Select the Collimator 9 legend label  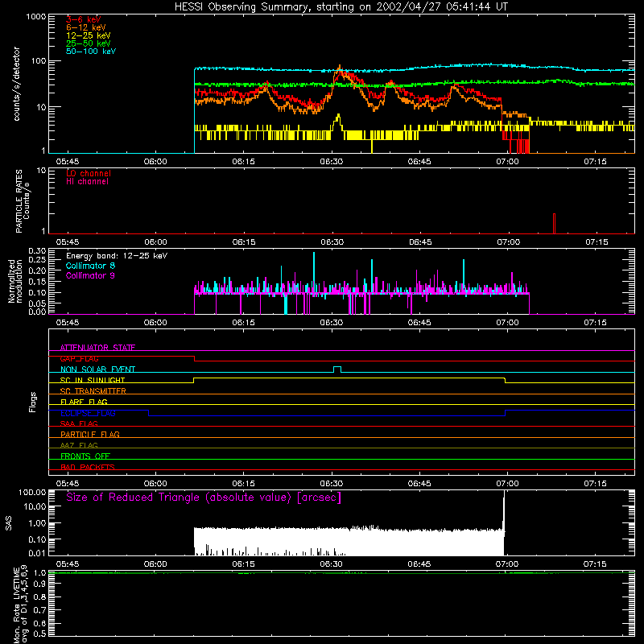click(90, 275)
